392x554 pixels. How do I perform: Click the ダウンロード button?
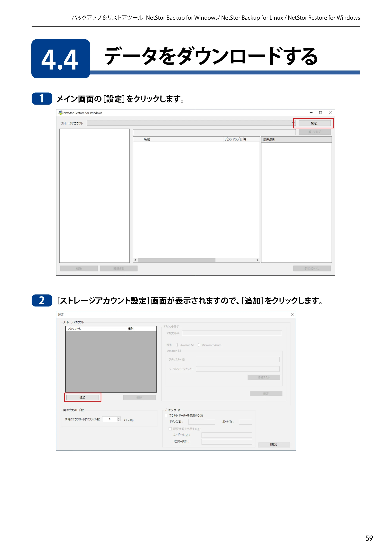coord(312,268)
